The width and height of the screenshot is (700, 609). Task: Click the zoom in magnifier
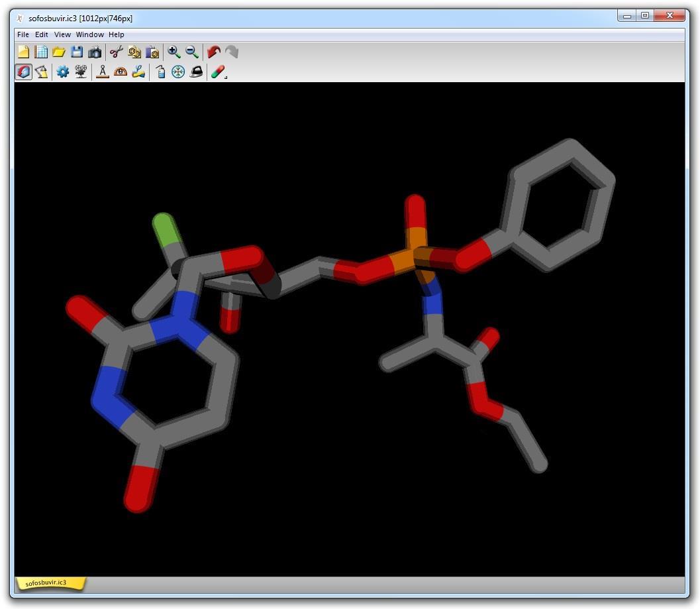174,52
